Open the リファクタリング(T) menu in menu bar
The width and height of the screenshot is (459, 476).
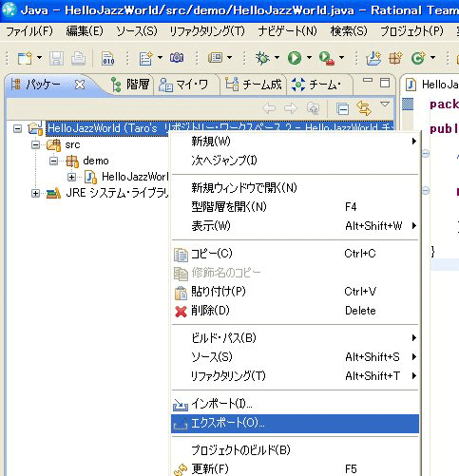207,31
